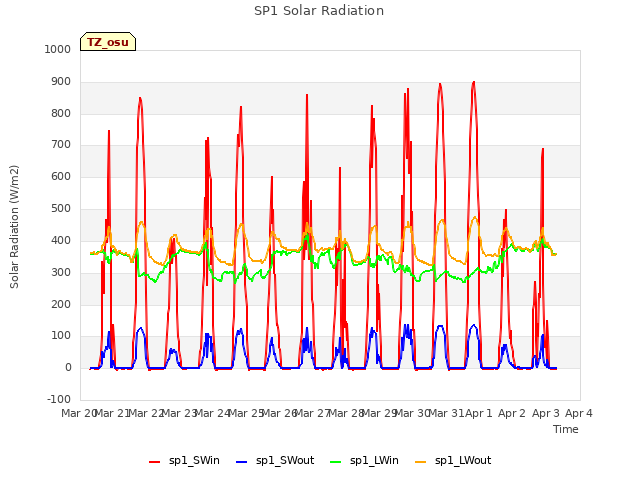Click the blue SWout peak on Mar 22
The image size is (640, 480).
[141, 328]
